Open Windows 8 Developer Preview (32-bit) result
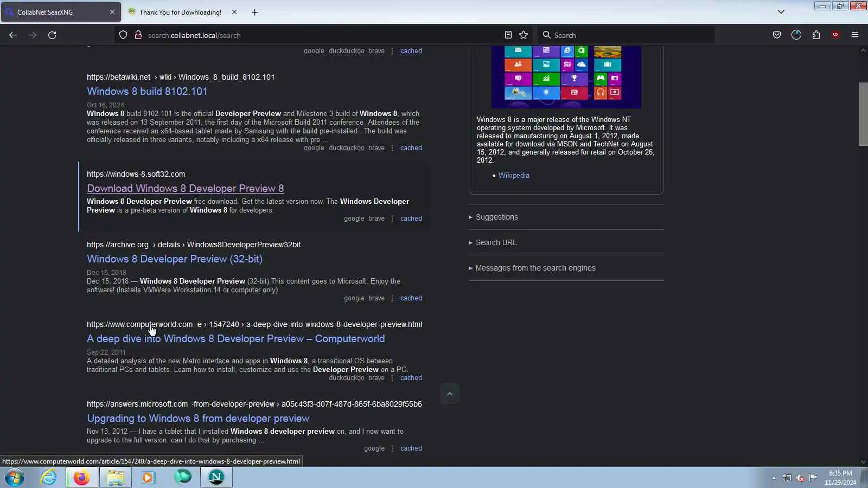 tap(175, 259)
